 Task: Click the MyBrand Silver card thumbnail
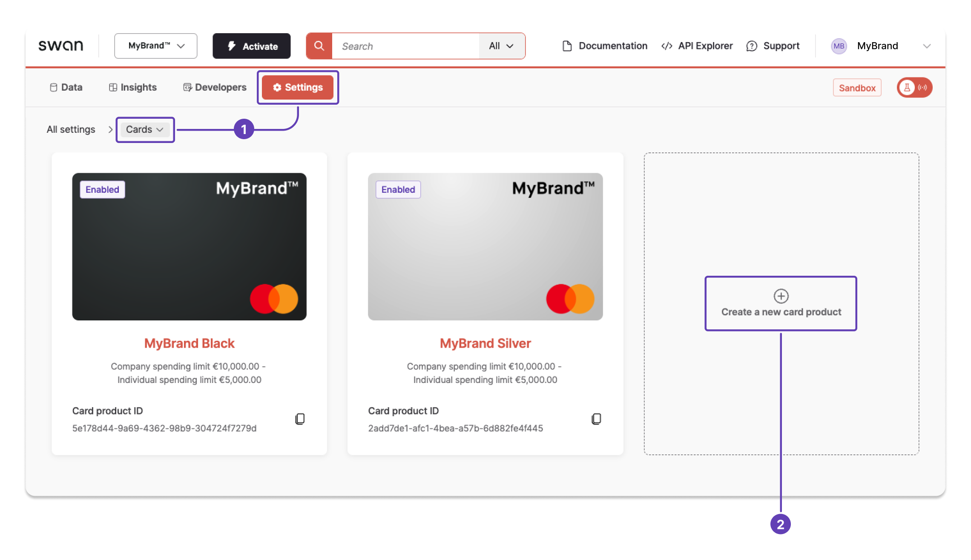(x=485, y=247)
